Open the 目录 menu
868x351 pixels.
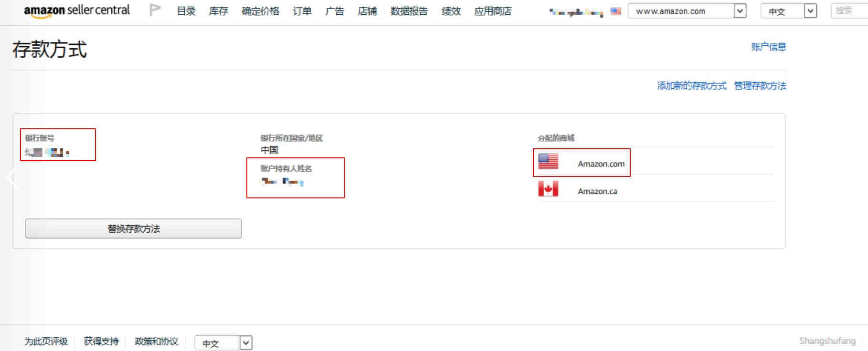(x=186, y=11)
